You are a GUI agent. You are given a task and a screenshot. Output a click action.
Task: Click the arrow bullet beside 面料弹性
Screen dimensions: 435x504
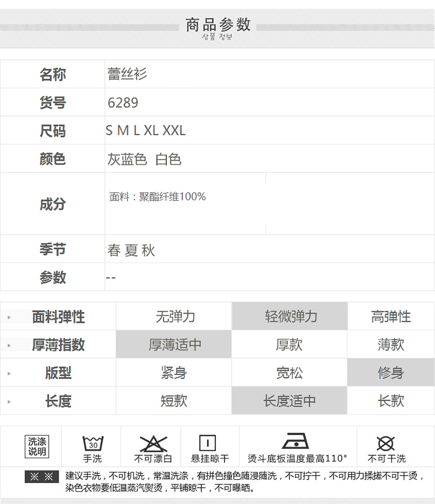[9, 318]
